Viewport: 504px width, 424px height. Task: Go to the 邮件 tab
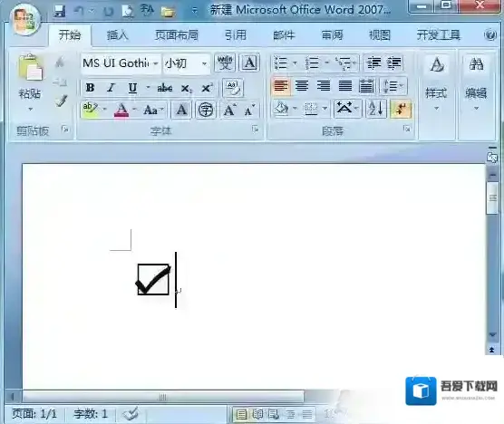click(284, 34)
